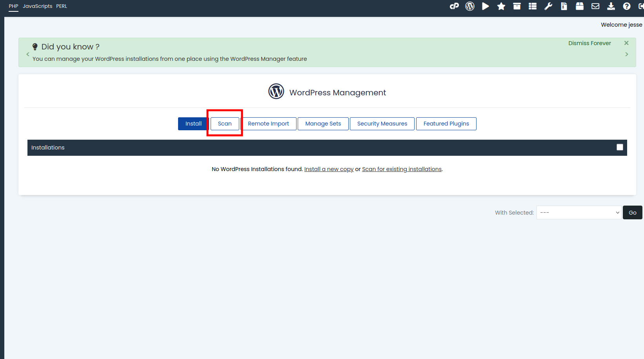Viewport: 644px width, 359px height.
Task: Click the Scan button
Action: (x=225, y=124)
